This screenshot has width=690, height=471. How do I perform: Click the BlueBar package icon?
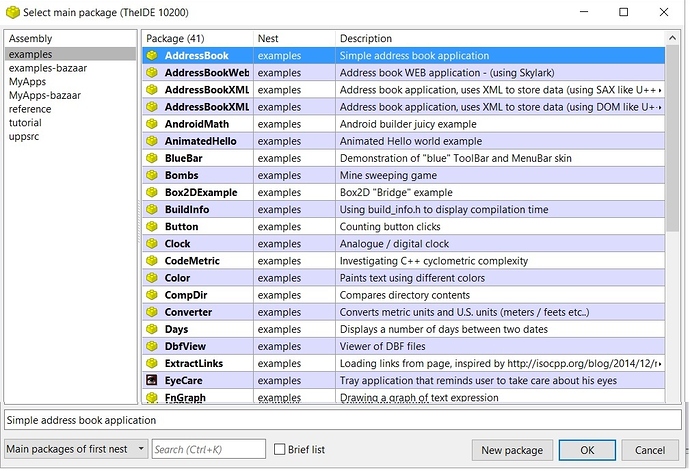[x=152, y=158]
